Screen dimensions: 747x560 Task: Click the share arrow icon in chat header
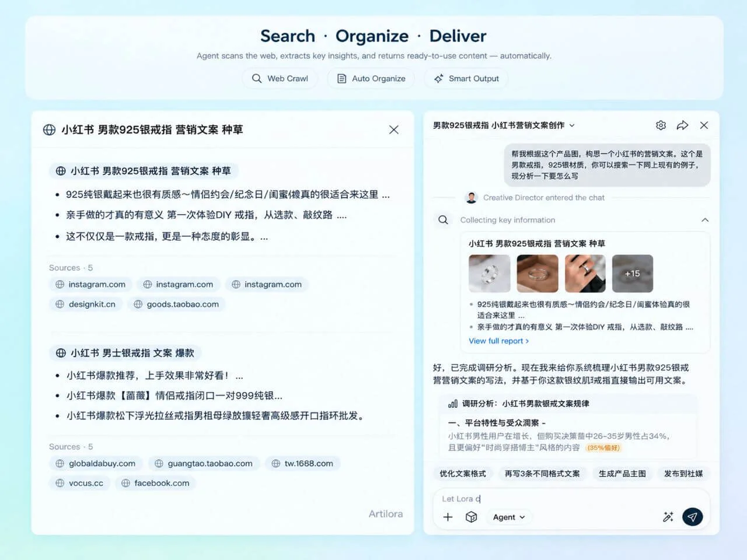click(682, 125)
